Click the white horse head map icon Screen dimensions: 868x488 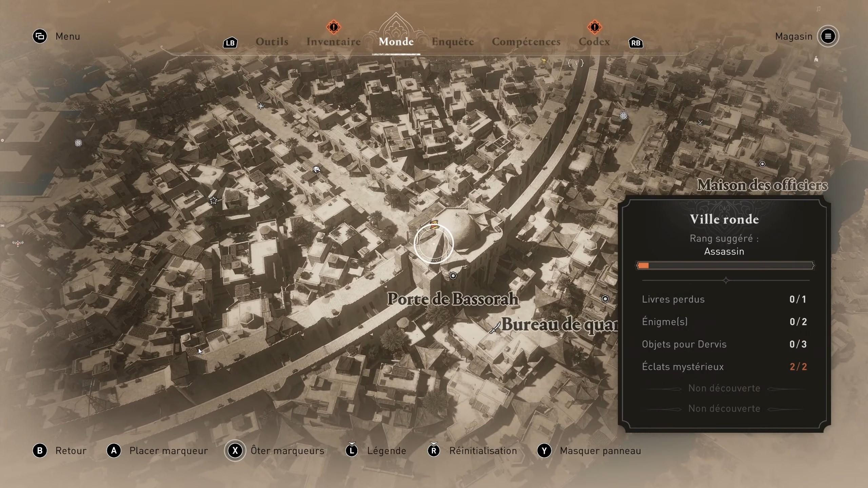(316, 169)
